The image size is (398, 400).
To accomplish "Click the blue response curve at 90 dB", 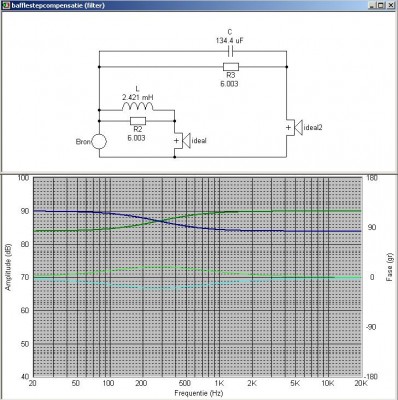I will [x=67, y=211].
